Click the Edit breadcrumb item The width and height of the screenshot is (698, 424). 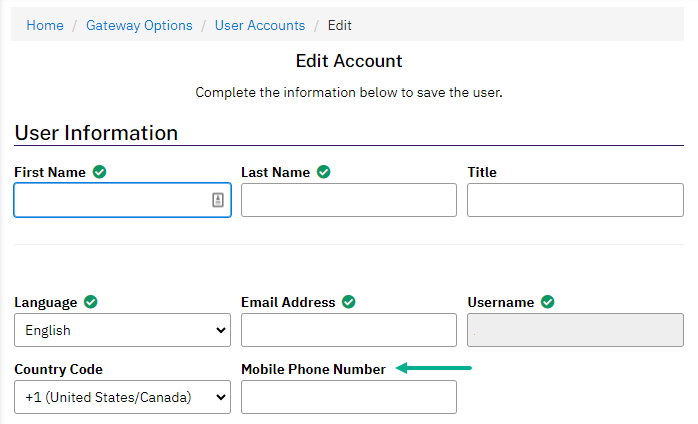click(340, 25)
